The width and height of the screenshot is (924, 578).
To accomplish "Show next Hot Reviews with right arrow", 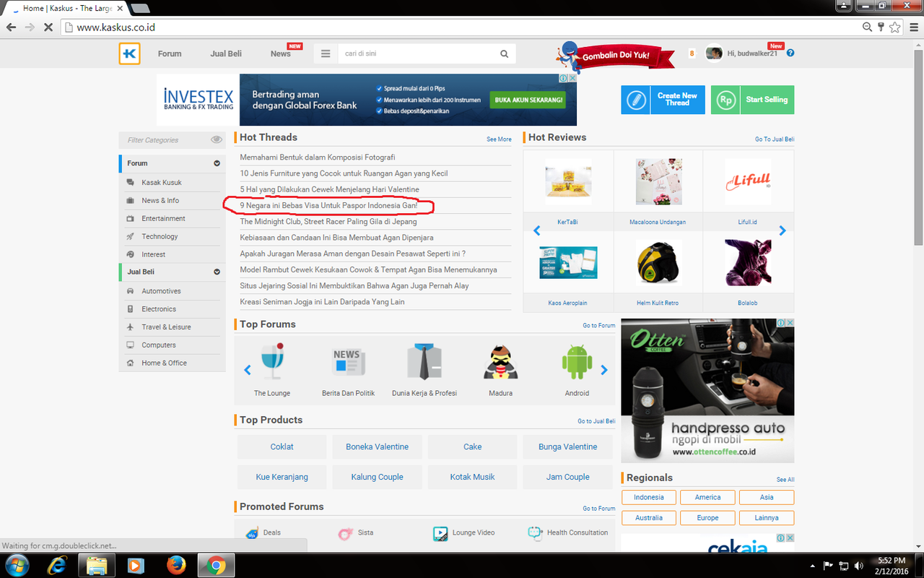I will click(783, 230).
